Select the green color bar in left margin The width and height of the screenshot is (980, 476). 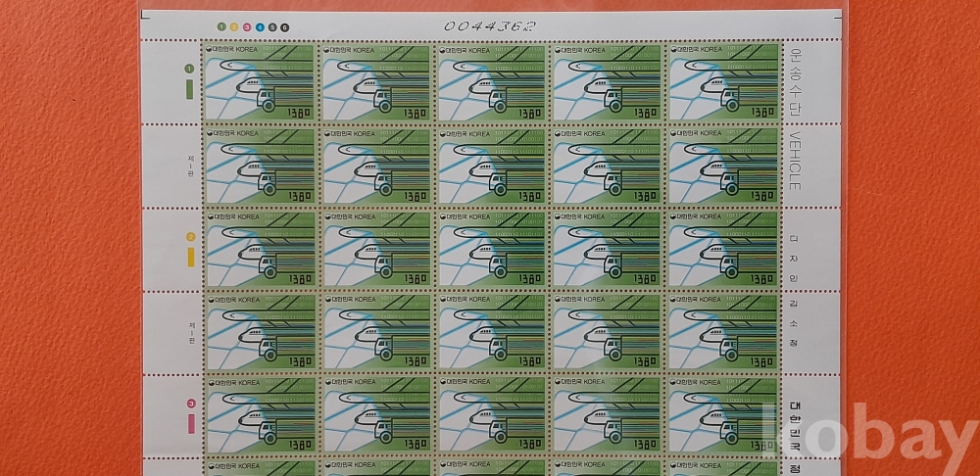190,89
